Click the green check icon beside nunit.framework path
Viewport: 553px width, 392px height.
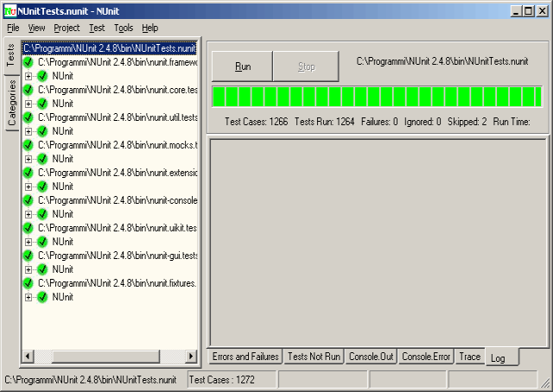coord(28,62)
